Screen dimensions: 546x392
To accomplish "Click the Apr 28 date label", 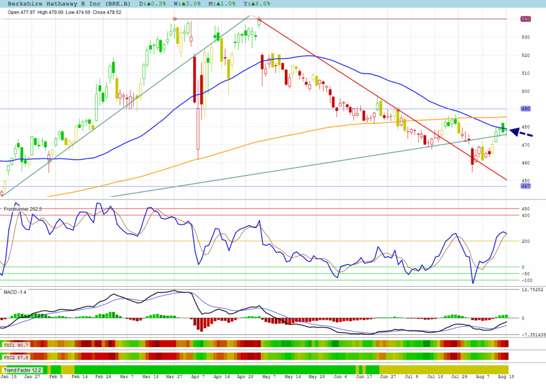I will [x=245, y=377].
